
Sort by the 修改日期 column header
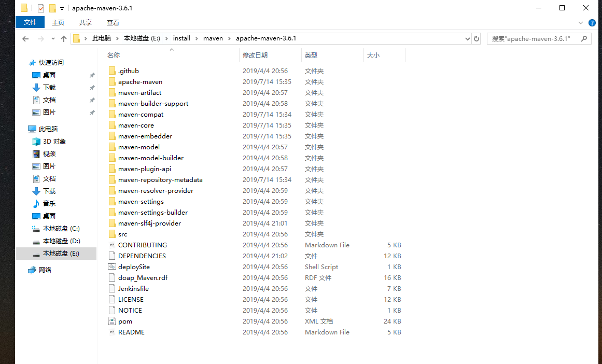click(x=255, y=55)
